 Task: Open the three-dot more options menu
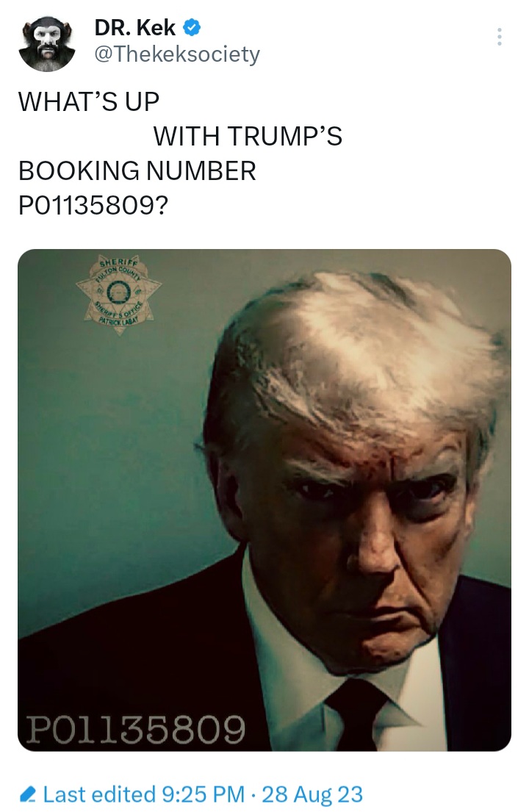[499, 37]
